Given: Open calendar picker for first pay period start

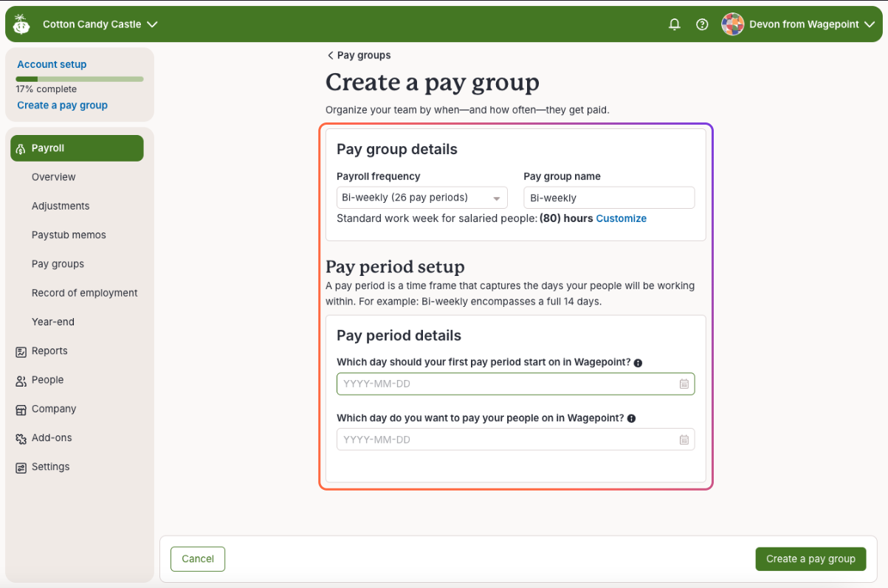Looking at the screenshot, I should pyautogui.click(x=684, y=384).
